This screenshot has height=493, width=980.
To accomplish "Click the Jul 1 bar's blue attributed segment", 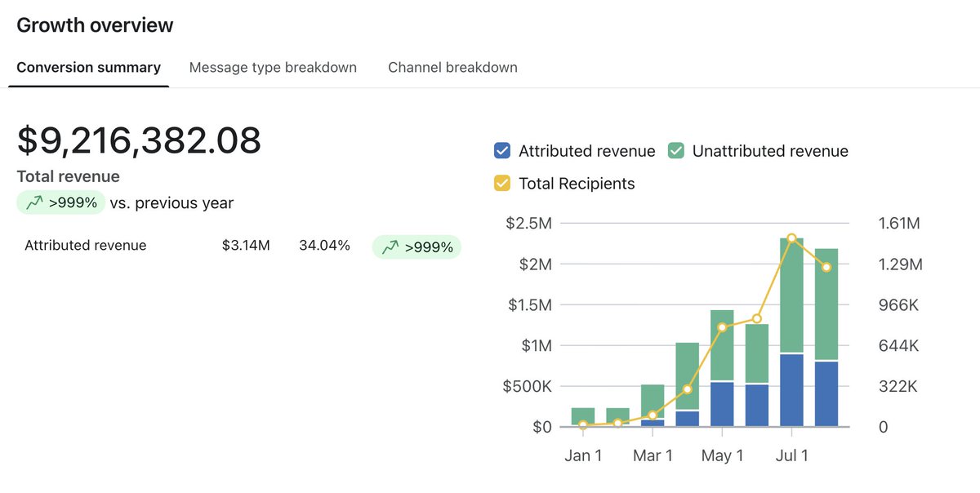I will coord(792,390).
